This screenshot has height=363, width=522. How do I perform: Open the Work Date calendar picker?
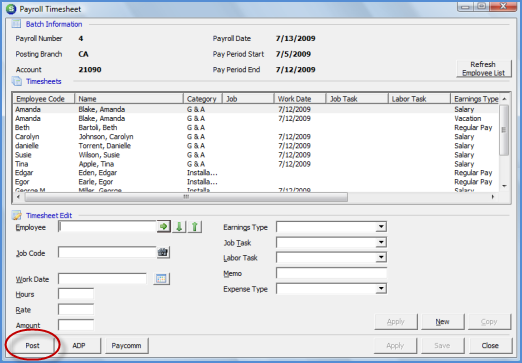tap(161, 279)
